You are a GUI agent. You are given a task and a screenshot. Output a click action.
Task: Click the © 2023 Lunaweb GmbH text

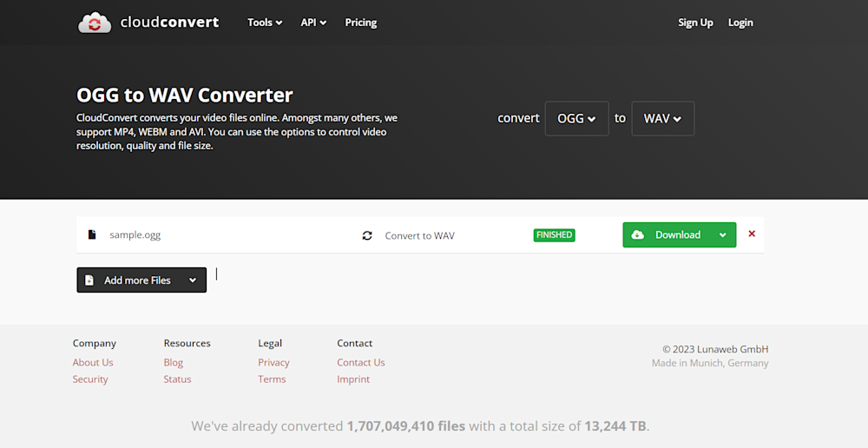click(715, 349)
